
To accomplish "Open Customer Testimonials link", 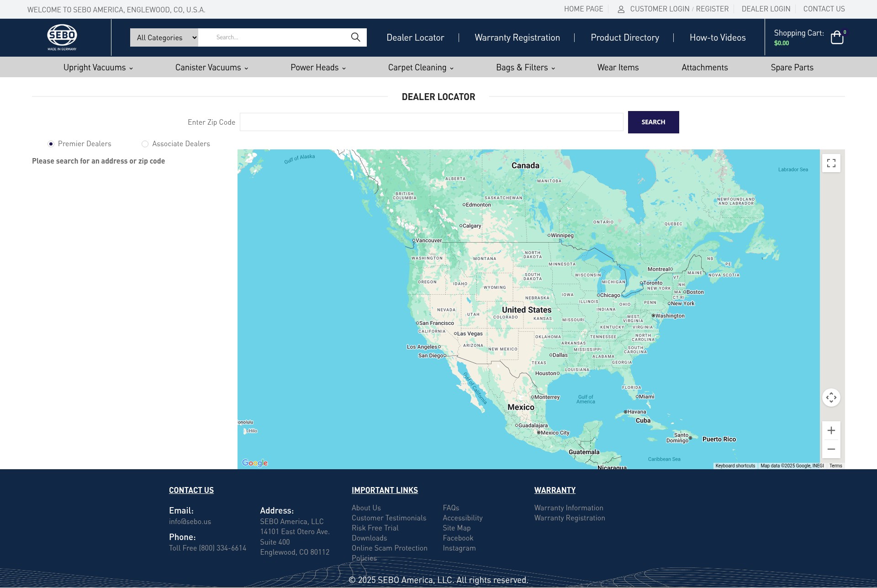I will pos(389,518).
